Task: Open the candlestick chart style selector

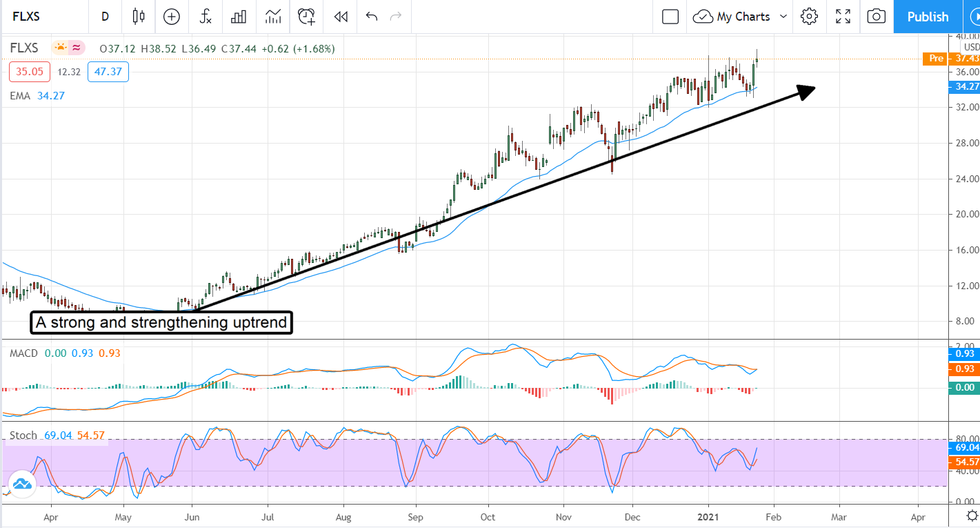Action: pyautogui.click(x=139, y=17)
